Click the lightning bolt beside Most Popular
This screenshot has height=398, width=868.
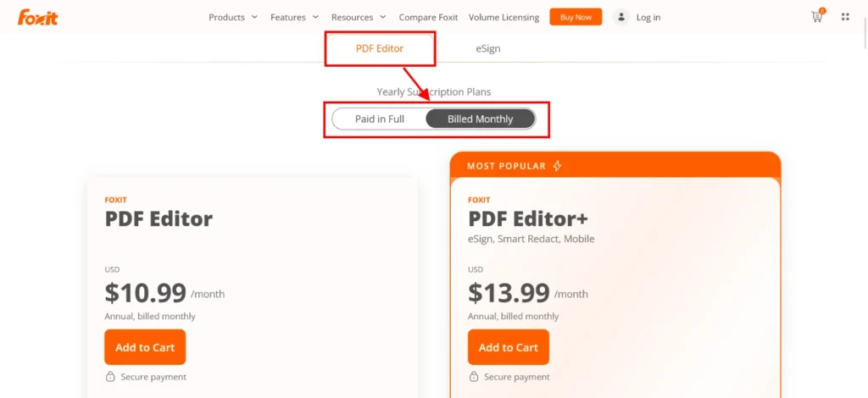tap(557, 166)
